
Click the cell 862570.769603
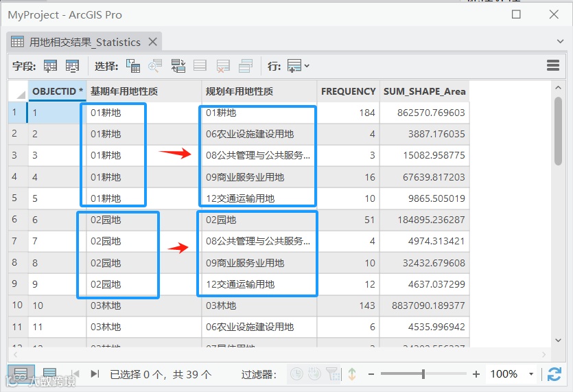(424, 113)
